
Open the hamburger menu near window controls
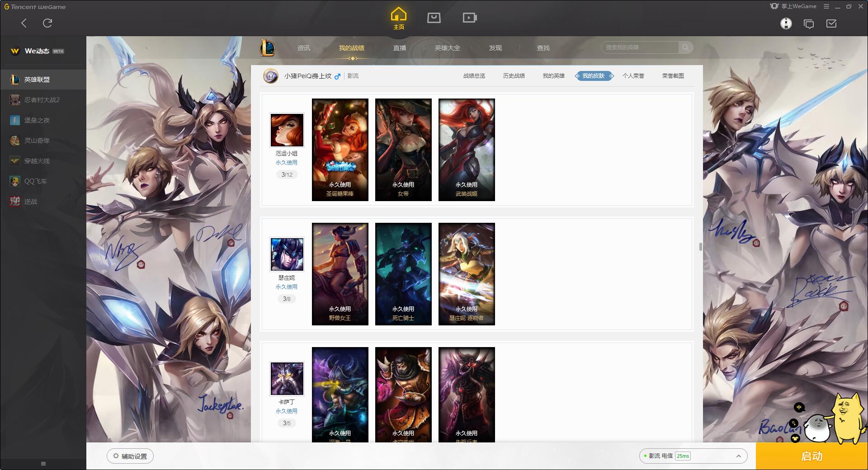click(826, 6)
